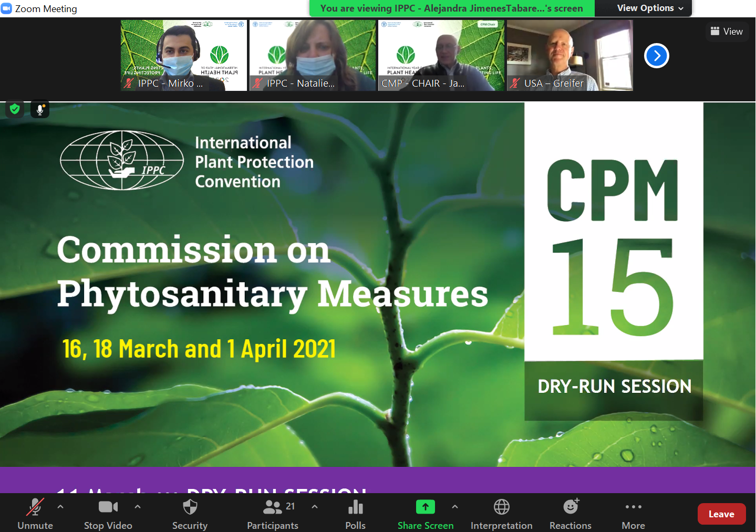This screenshot has height=532, width=756.
Task: Click the muted mic icon on Greifer tile
Action: click(515, 83)
